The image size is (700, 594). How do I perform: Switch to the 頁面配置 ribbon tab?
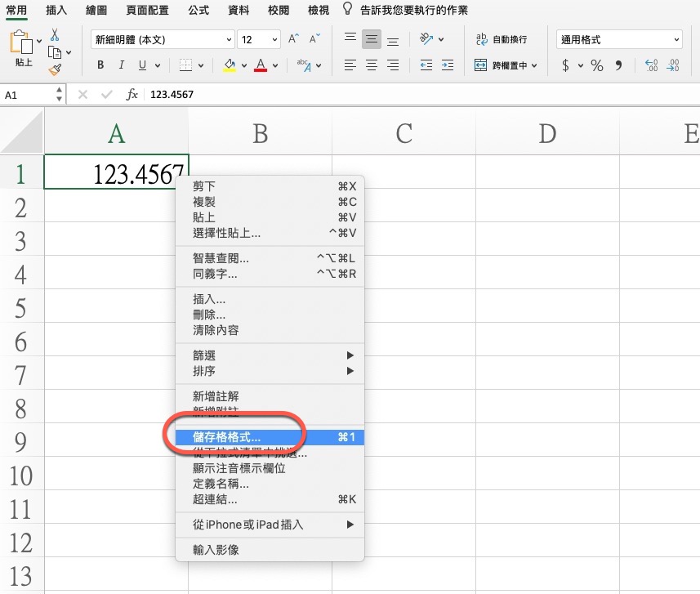[147, 10]
